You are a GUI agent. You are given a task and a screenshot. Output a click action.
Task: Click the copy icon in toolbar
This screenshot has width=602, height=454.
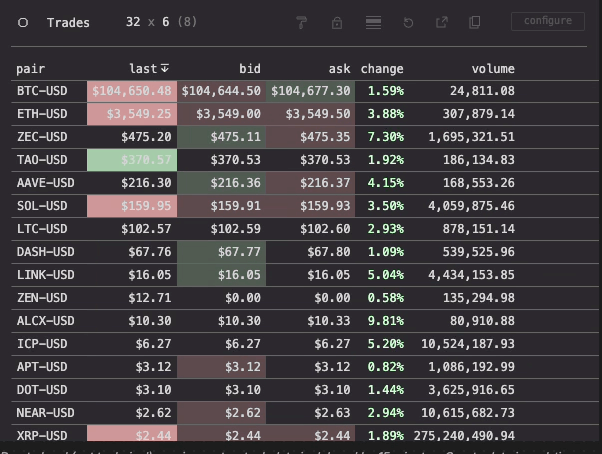click(x=475, y=22)
